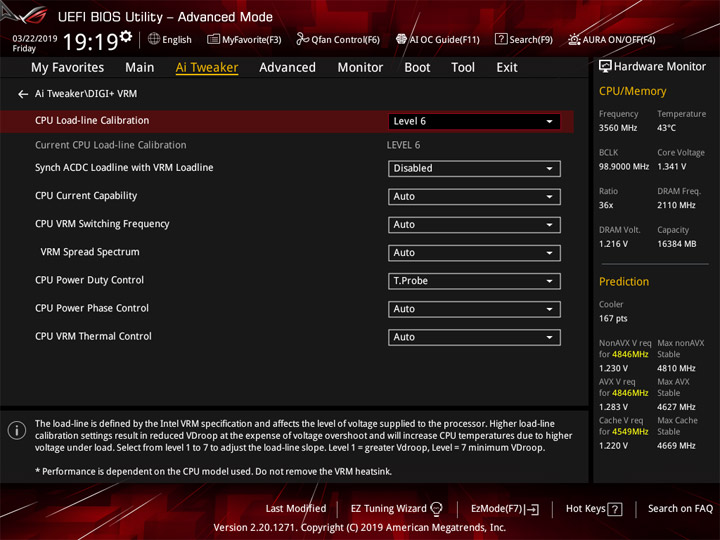This screenshot has width=720, height=540.
Task: Switch to the Boot tab
Action: (417, 68)
